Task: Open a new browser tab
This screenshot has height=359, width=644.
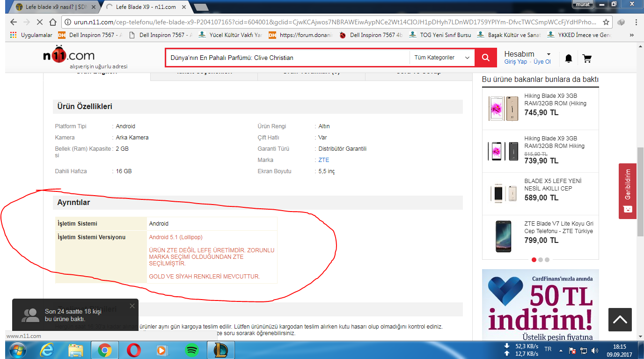Action: pyautogui.click(x=201, y=7)
